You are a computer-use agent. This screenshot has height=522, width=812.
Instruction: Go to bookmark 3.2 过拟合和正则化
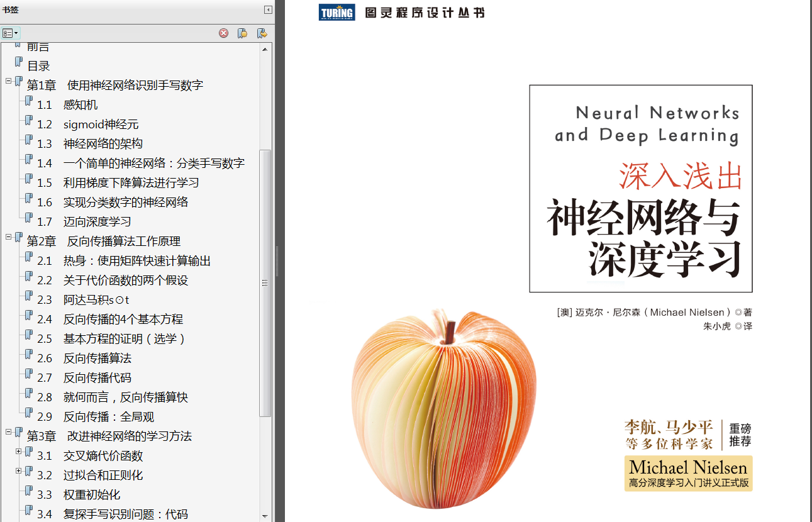[x=90, y=475]
